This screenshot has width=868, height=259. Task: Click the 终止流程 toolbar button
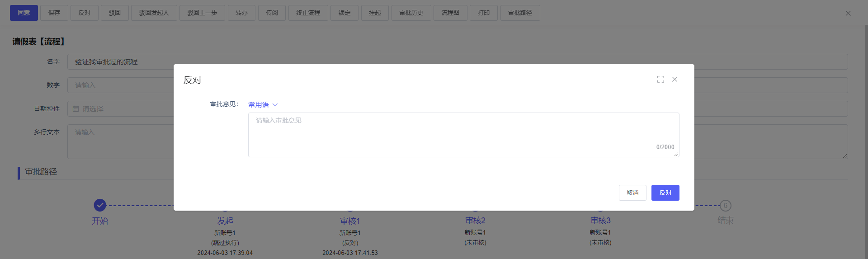click(308, 13)
